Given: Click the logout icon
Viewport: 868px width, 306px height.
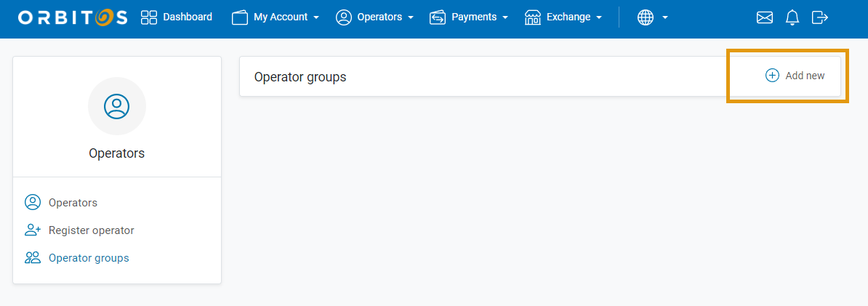Looking at the screenshot, I should coord(820,17).
